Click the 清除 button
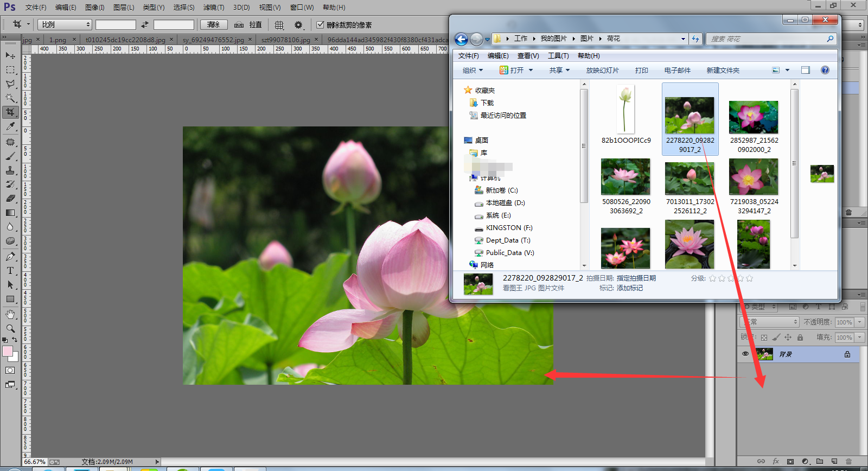868x471 pixels. [214, 25]
